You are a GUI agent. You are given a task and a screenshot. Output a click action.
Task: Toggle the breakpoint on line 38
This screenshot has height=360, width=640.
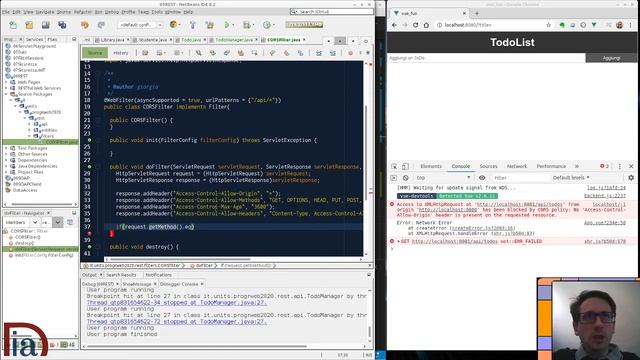click(x=89, y=233)
